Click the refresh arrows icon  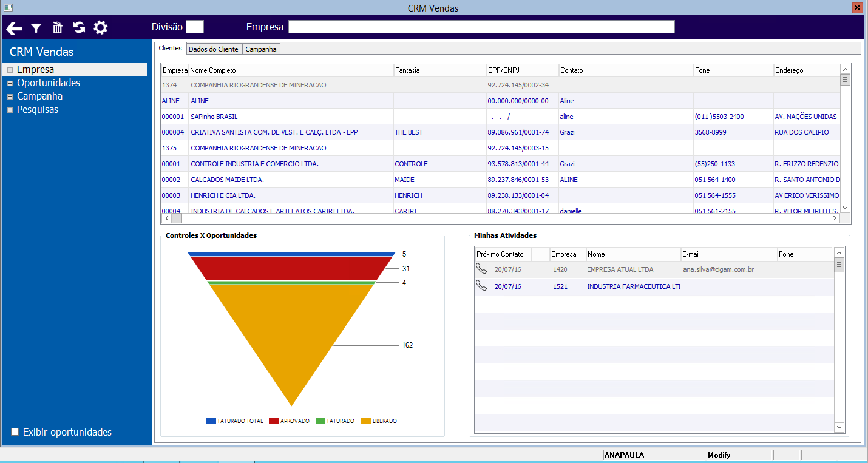79,28
